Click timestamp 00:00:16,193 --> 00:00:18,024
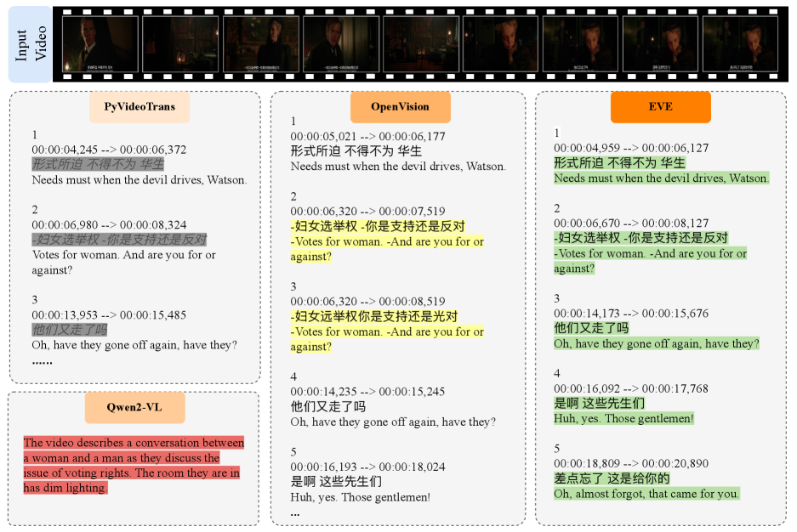This screenshot has height=532, width=797. (367, 467)
